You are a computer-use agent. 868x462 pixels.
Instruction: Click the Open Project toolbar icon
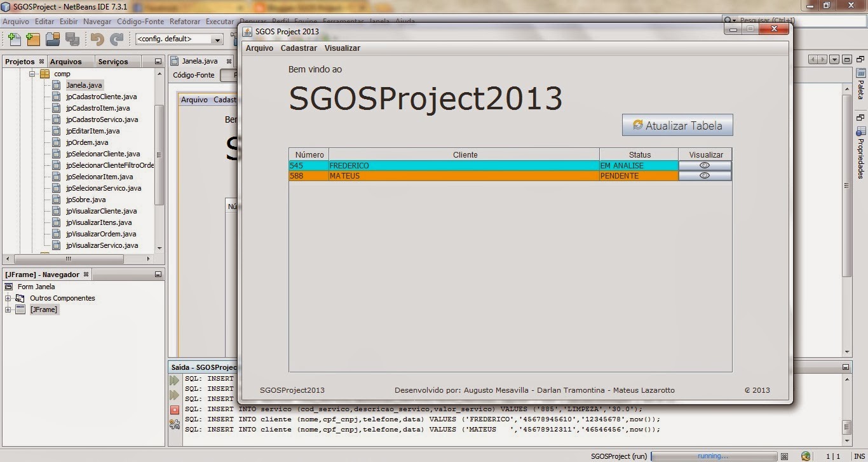[x=52, y=39]
